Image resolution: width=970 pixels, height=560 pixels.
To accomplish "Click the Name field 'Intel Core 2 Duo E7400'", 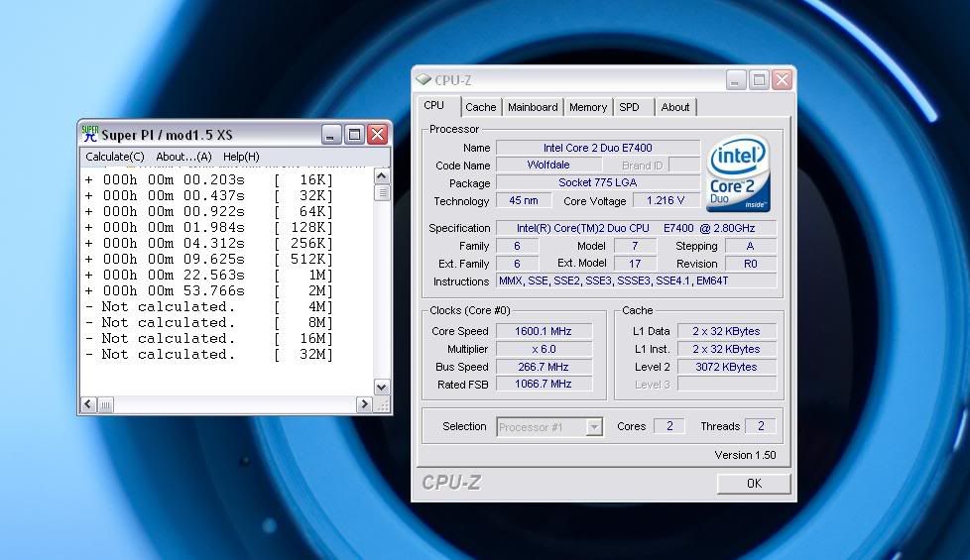I will click(598, 148).
